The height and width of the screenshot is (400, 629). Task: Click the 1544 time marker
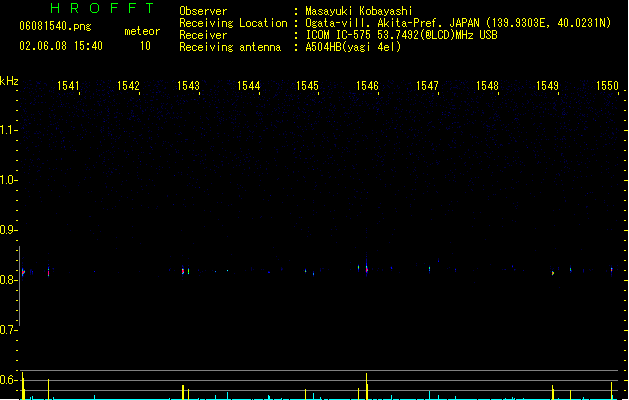pyautogui.click(x=248, y=86)
